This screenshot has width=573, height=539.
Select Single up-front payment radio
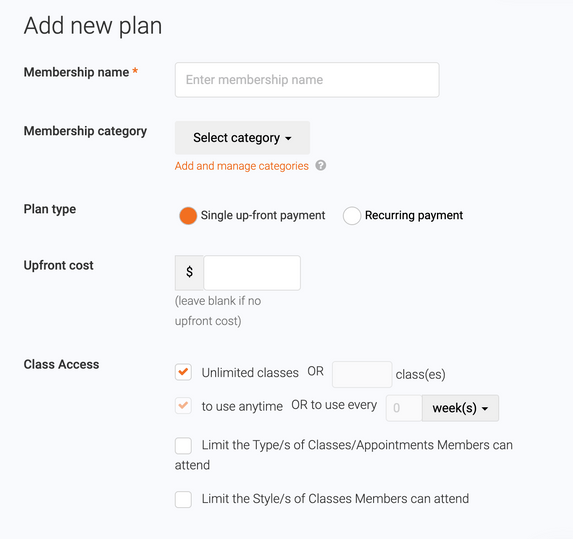[188, 216]
